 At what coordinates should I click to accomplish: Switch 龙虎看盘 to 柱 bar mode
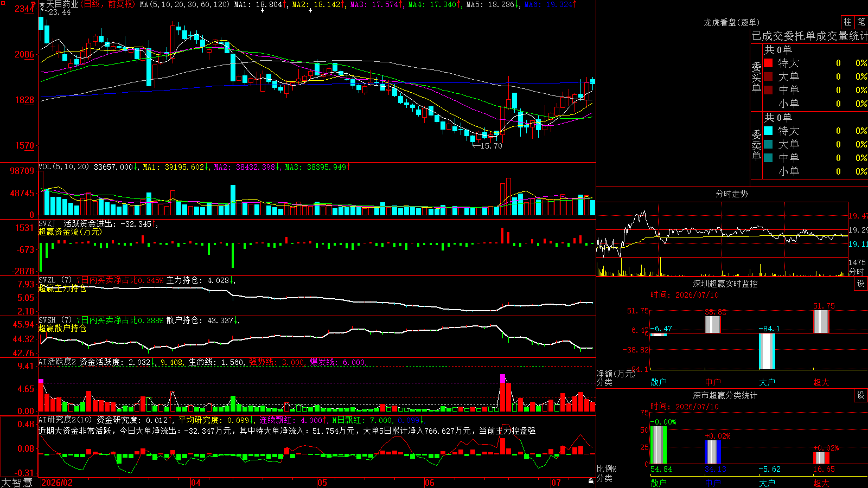pyautogui.click(x=847, y=22)
